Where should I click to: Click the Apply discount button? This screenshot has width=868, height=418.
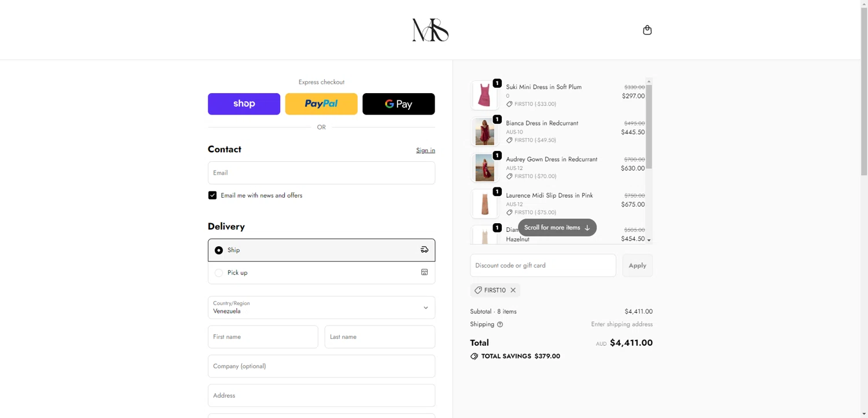pyautogui.click(x=637, y=265)
